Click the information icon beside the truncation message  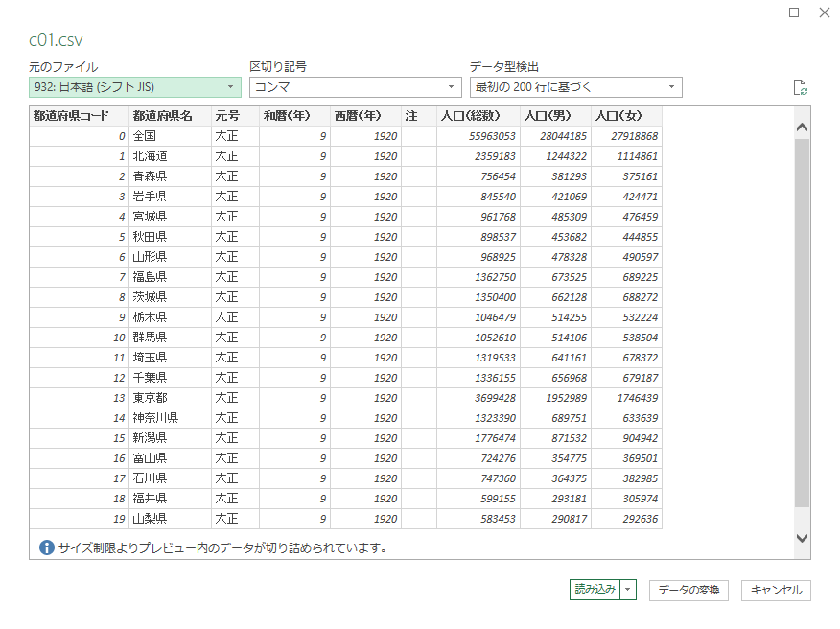pos(47,547)
